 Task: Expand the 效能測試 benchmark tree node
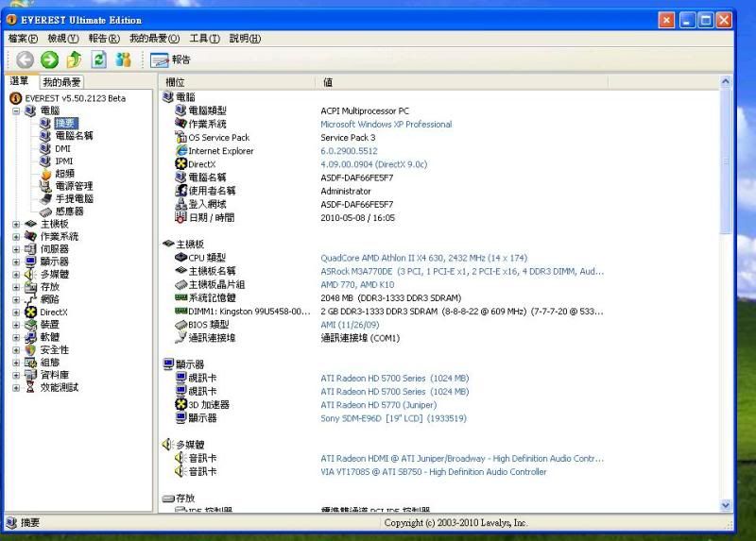click(16, 387)
